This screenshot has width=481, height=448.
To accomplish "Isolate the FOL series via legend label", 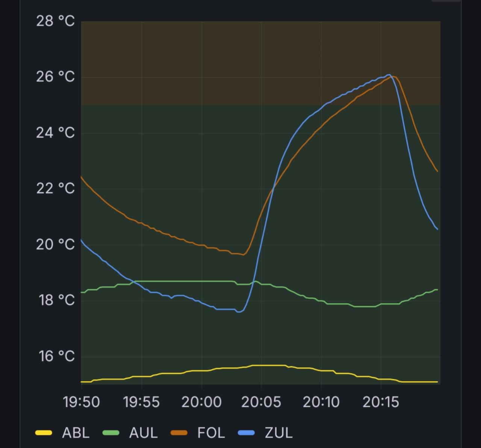I will pyautogui.click(x=211, y=433).
